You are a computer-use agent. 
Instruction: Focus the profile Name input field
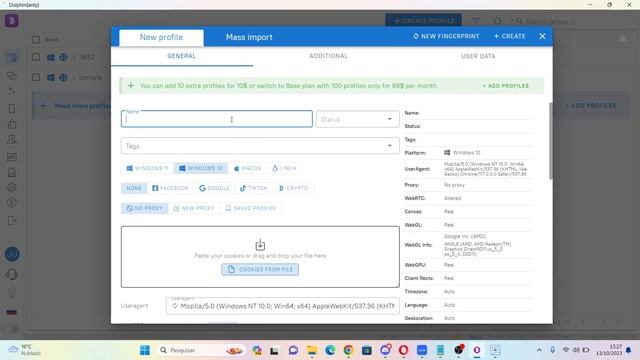click(x=217, y=119)
